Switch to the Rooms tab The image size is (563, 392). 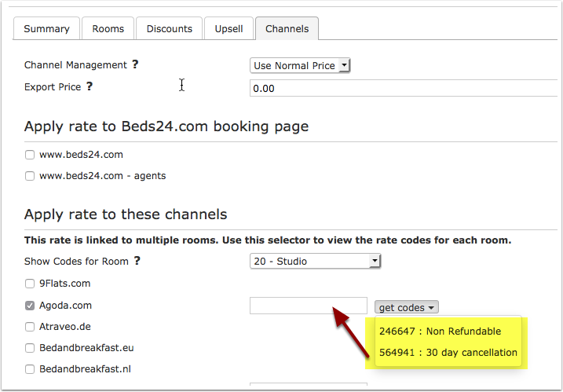click(x=108, y=29)
